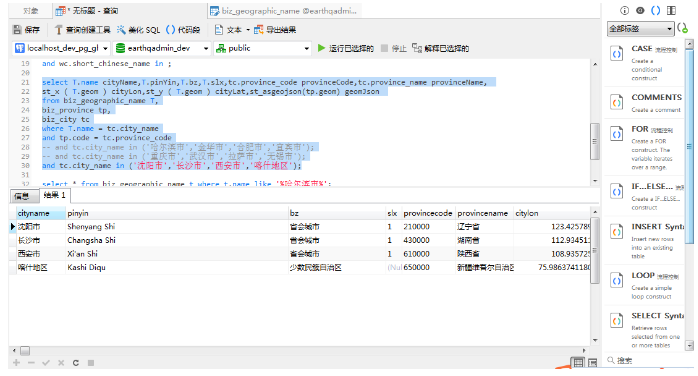Select the LOOP snippet
Image resolution: width=698 pixels, height=376 pixels.
click(645, 285)
